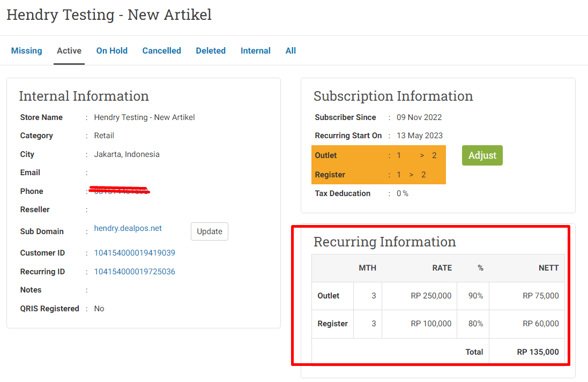Click the Outlet row label in recurring table

pos(328,296)
